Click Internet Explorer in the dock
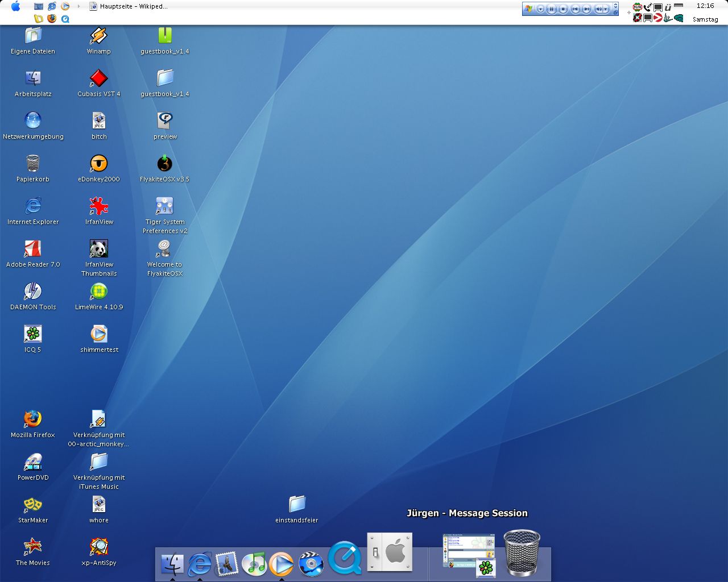The image size is (728, 582). pos(199,564)
